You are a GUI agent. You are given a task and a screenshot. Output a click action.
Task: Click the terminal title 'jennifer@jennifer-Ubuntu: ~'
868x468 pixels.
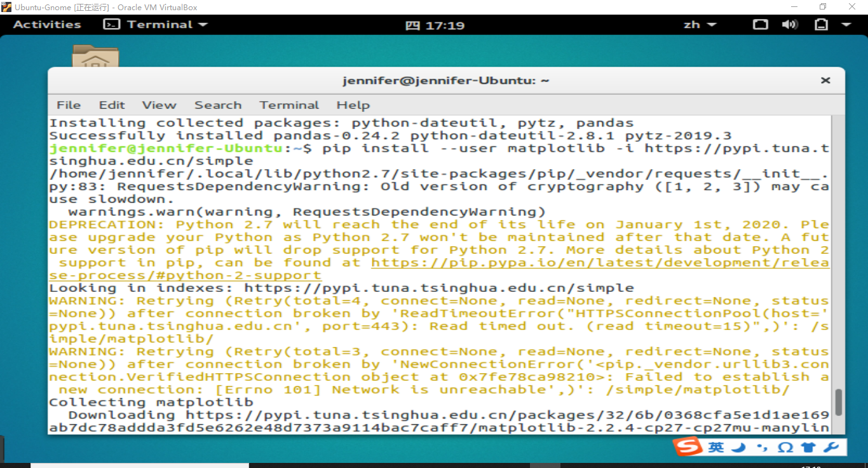click(x=446, y=81)
